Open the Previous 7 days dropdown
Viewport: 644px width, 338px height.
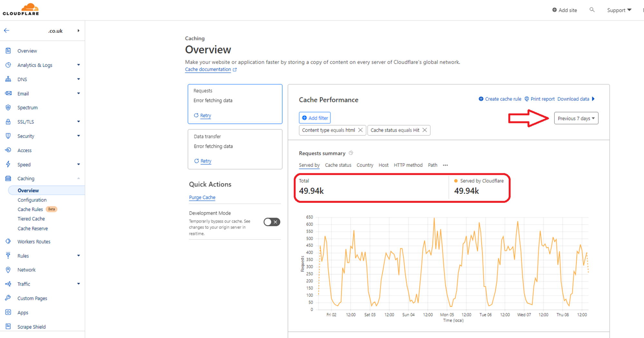(x=576, y=118)
